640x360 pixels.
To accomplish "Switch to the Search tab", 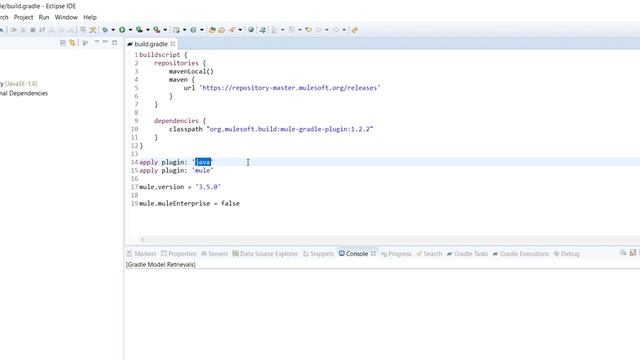I will [x=429, y=253].
